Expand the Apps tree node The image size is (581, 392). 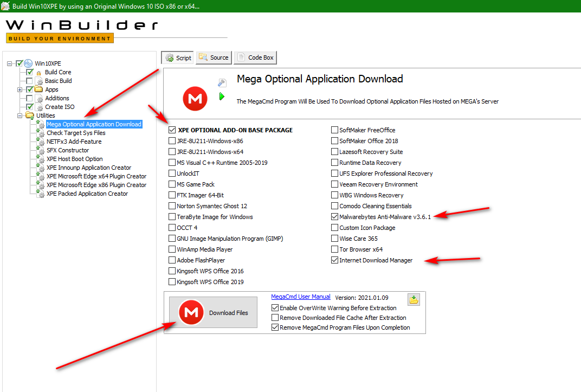pos(20,89)
